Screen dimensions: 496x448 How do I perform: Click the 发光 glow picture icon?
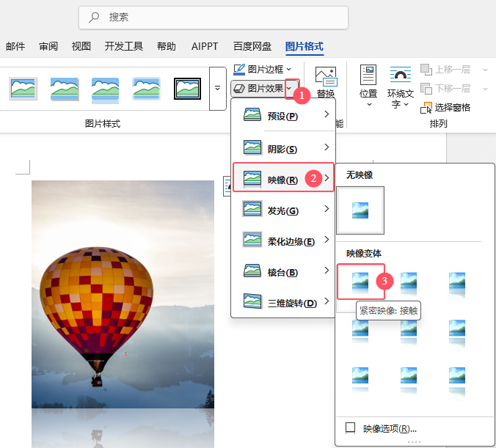click(252, 209)
